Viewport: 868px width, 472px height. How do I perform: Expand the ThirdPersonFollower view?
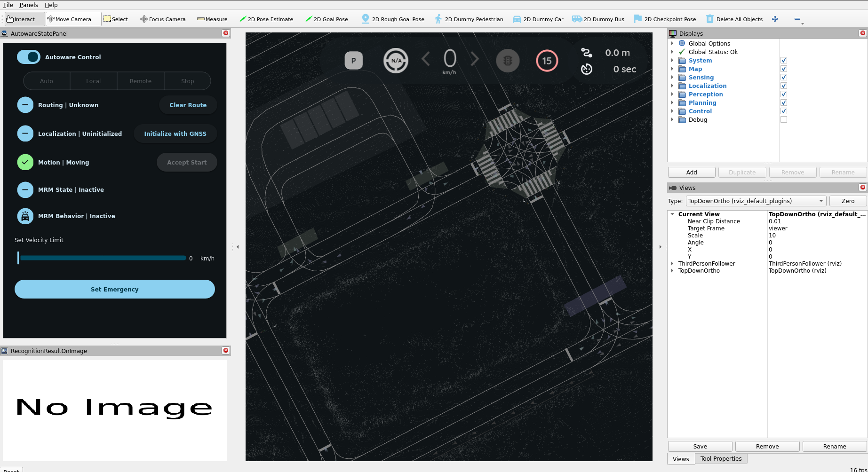coord(672,264)
